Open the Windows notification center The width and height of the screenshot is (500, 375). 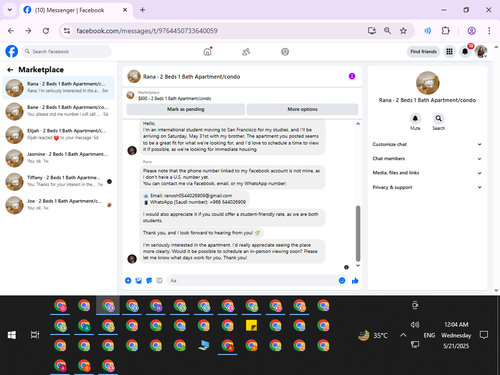(x=484, y=335)
